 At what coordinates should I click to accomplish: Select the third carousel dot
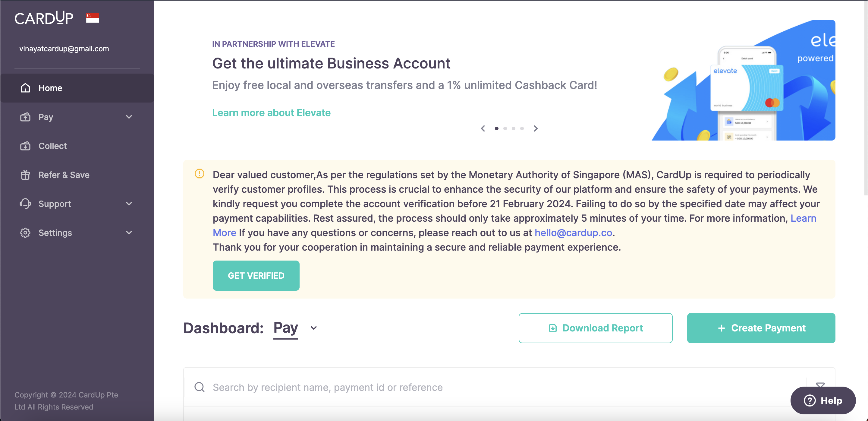tap(514, 128)
